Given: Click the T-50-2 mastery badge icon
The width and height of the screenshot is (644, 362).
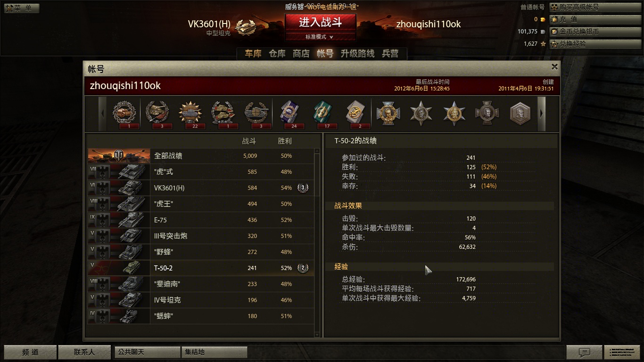Looking at the screenshot, I should [x=303, y=268].
